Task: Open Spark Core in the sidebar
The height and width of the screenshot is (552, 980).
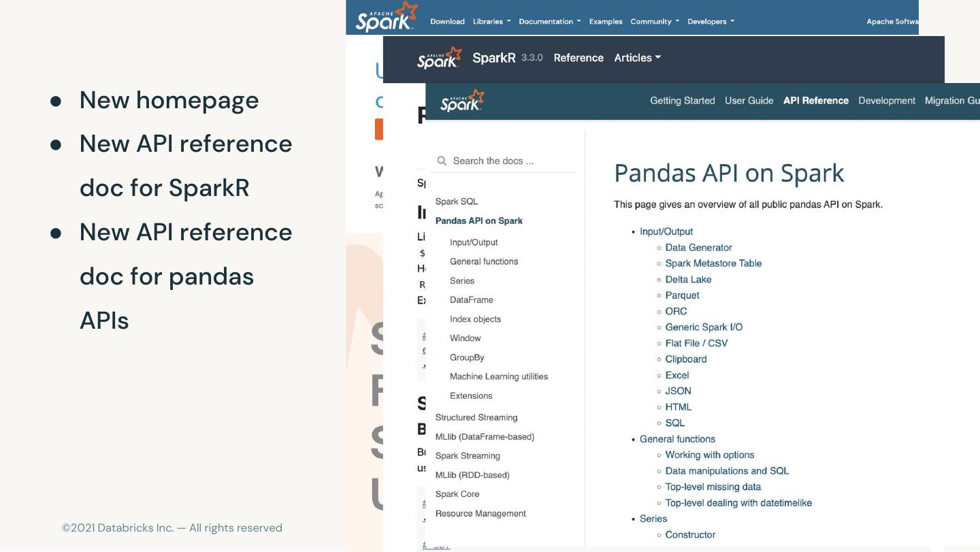Action: [457, 494]
